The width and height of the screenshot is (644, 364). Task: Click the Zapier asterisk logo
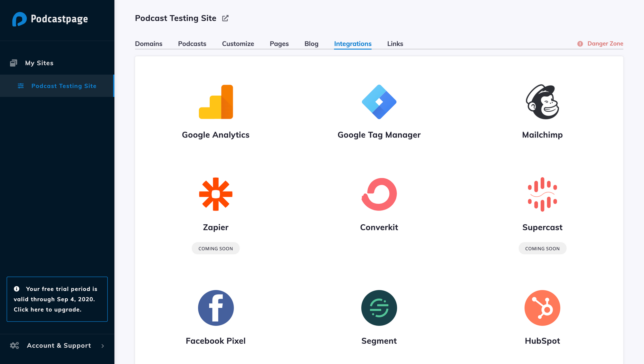216,194
